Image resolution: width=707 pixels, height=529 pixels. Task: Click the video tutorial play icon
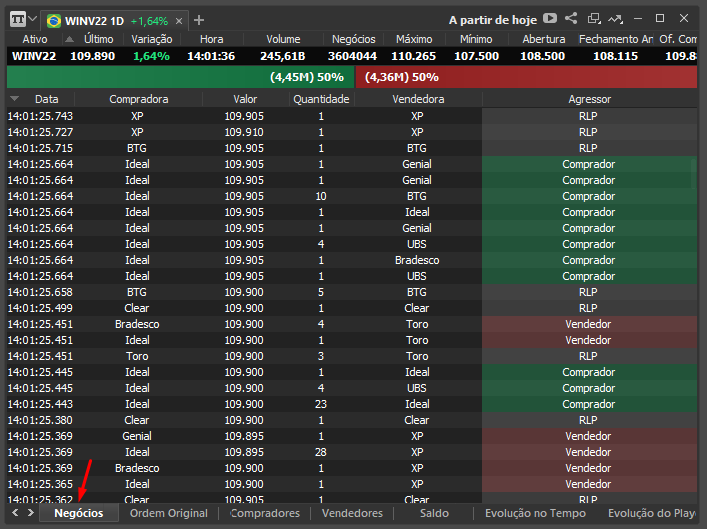tap(550, 18)
